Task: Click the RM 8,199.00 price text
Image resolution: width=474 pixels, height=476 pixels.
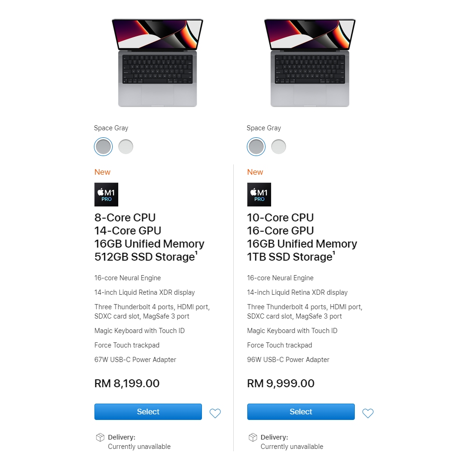Action: coord(127,384)
